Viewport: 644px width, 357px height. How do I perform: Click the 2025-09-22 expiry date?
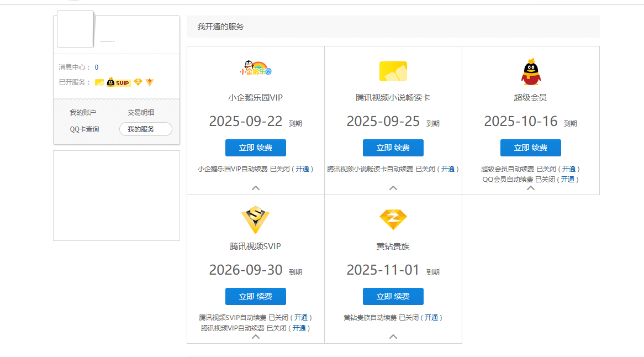246,121
